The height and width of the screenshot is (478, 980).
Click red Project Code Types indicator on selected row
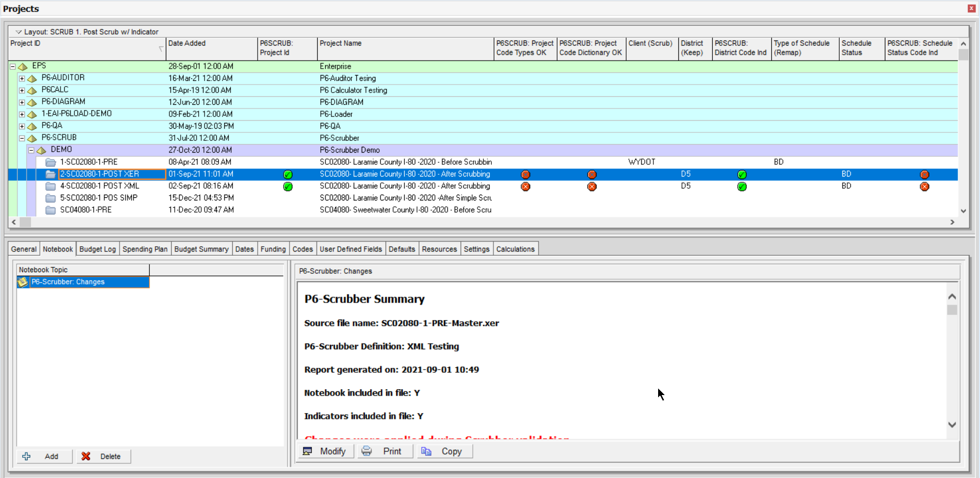[525, 174]
